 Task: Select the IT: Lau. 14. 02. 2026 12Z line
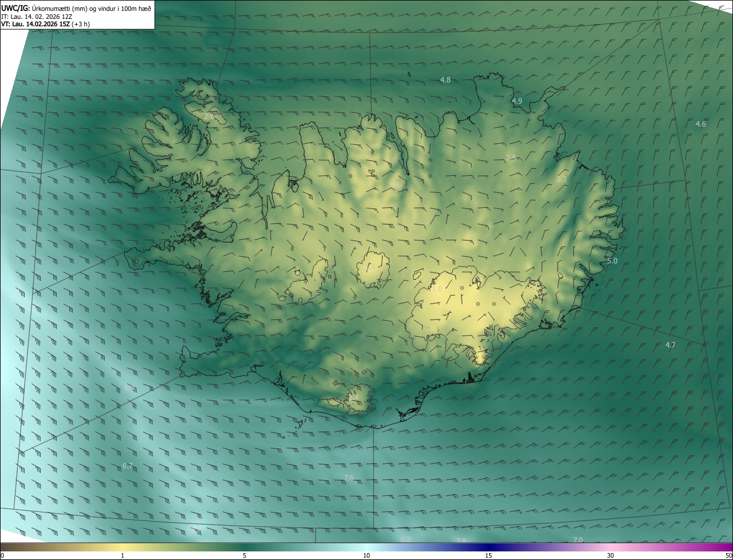click(x=37, y=16)
